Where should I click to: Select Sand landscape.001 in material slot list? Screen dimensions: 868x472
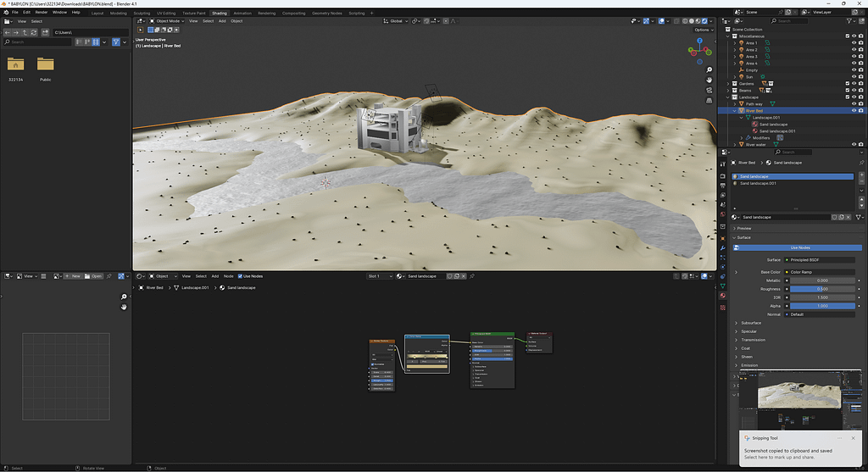tap(759, 183)
